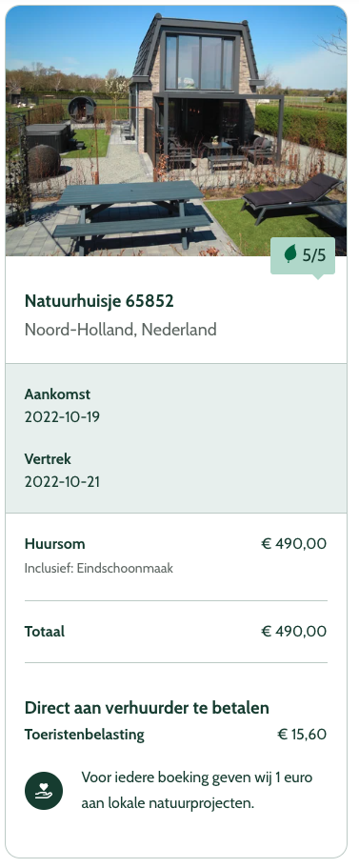Viewport: 359px width, 868px height.
Task: Click the Huursom label
Action: click(x=55, y=544)
